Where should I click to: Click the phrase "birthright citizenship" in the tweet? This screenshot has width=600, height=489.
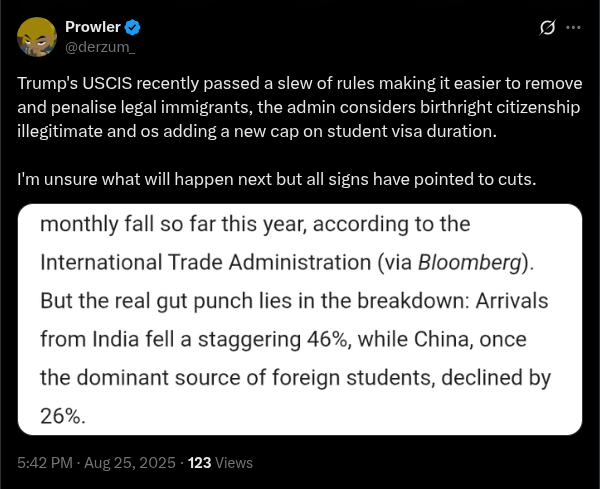(x=501, y=108)
